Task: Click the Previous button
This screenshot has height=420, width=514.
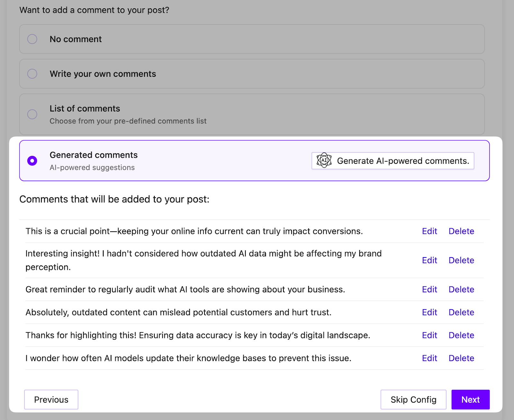Action: [51, 399]
